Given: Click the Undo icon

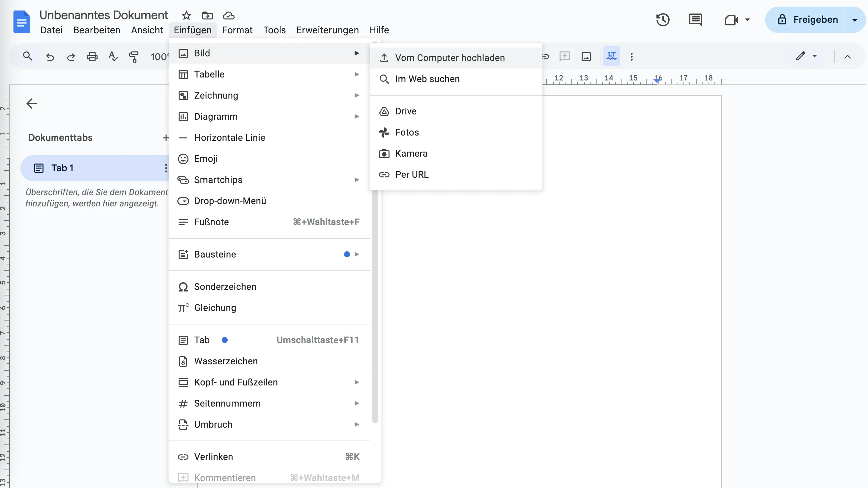Looking at the screenshot, I should pyautogui.click(x=50, y=57).
